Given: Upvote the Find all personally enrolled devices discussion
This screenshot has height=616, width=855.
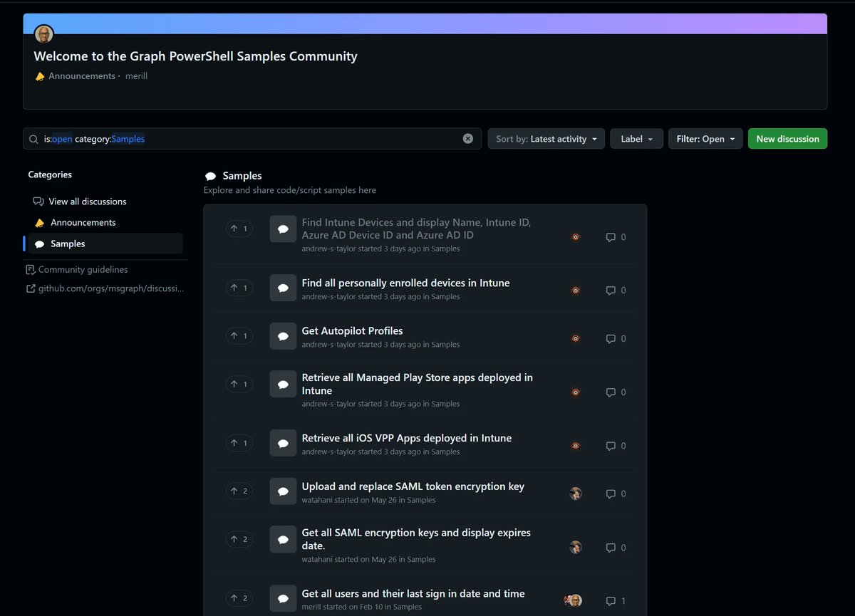Looking at the screenshot, I should click(239, 288).
